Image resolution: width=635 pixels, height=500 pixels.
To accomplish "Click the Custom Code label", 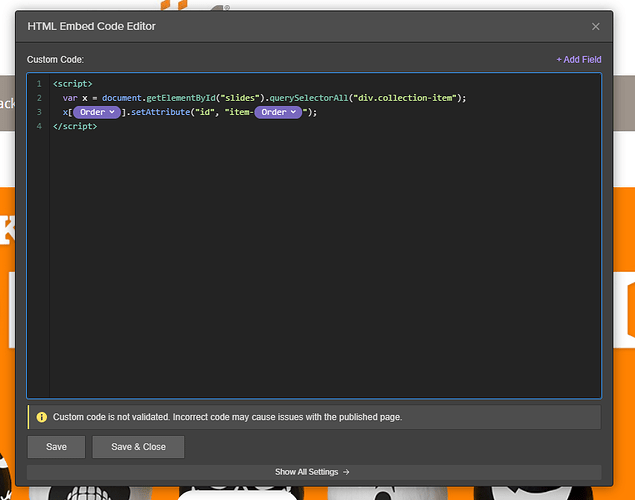I will 55,60.
